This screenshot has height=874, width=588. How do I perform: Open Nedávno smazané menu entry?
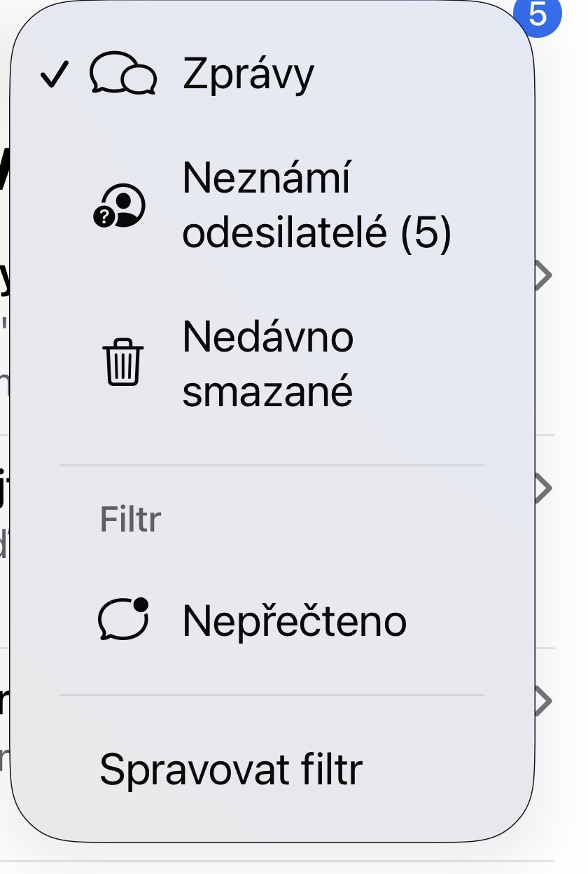(268, 364)
